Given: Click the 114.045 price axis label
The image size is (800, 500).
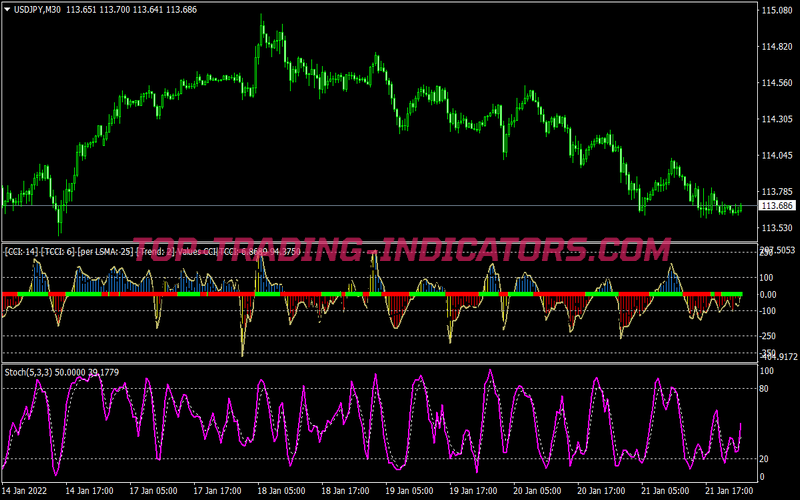Looking at the screenshot, I should (777, 156).
